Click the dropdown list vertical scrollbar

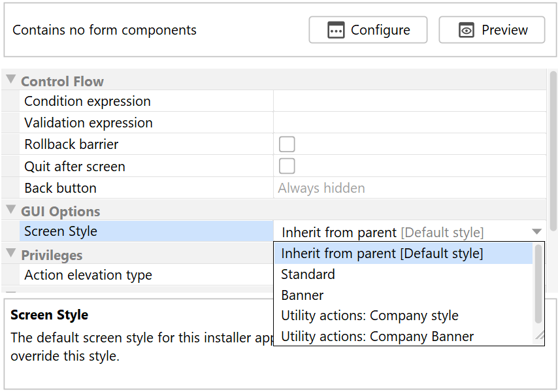tap(538, 284)
